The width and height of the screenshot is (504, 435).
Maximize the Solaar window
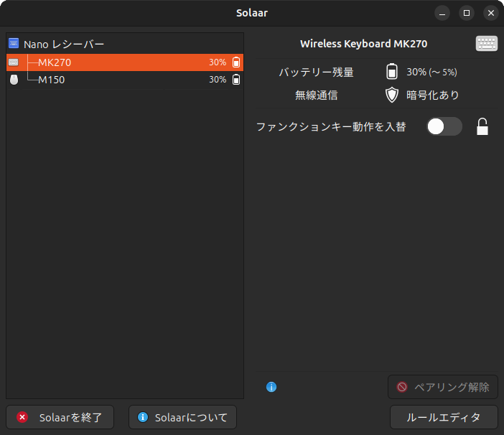(x=467, y=13)
